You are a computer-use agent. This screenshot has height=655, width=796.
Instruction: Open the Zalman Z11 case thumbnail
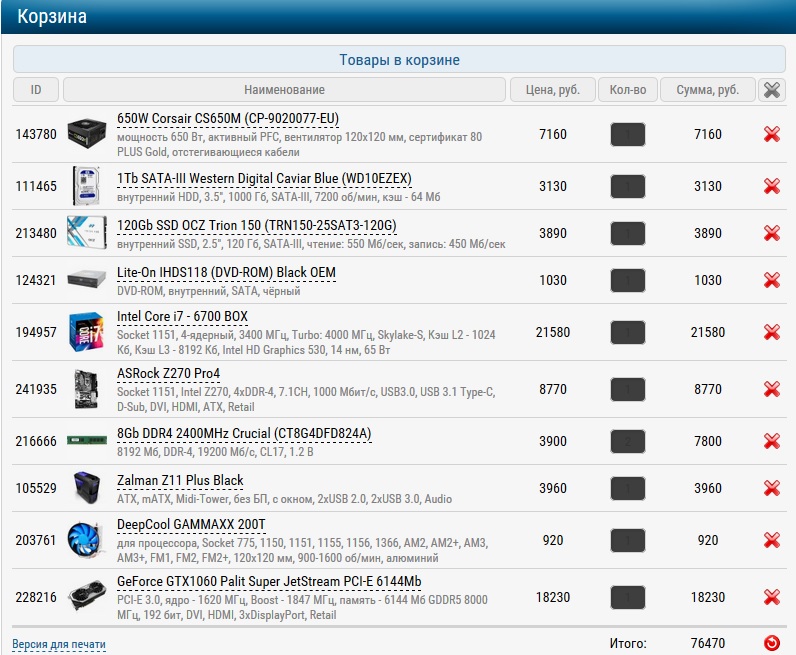click(x=86, y=488)
